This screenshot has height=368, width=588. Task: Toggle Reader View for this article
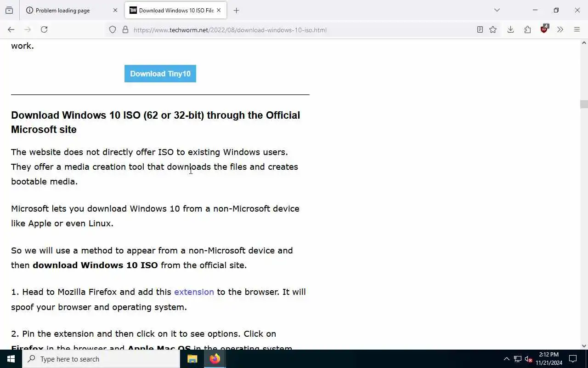[480, 29]
